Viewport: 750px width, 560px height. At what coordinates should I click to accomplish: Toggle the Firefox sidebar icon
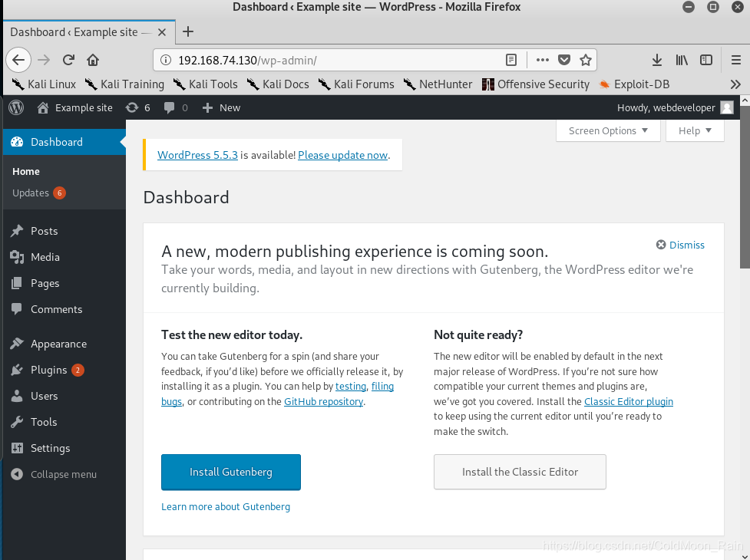point(706,60)
